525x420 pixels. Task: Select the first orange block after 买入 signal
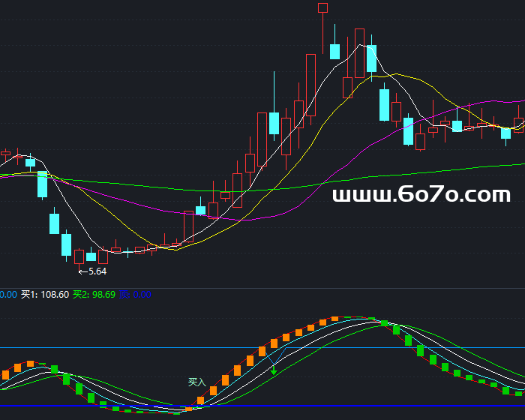[x=200, y=401]
